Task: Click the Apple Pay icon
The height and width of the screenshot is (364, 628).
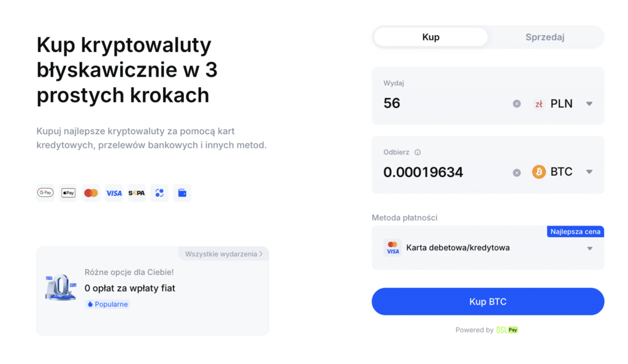Action: 67,192
